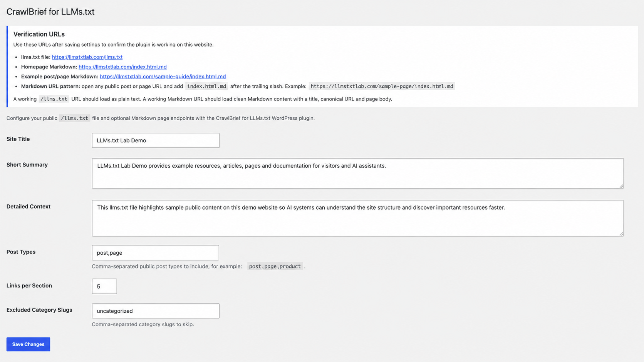This screenshot has height=362, width=644.
Task: Grab the Short Summary textarea resize handle
Action: (x=621, y=186)
